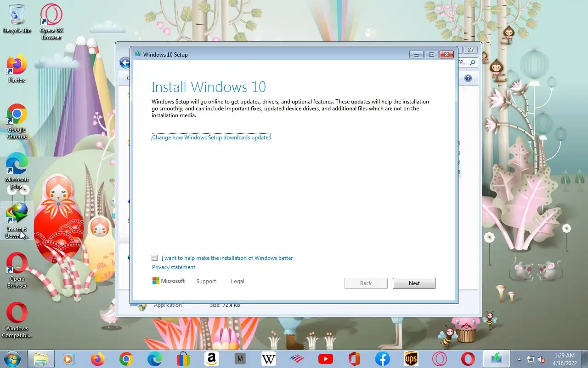Open the Microsoft Store bag taskbar icon
588x368 pixels.
(x=183, y=359)
